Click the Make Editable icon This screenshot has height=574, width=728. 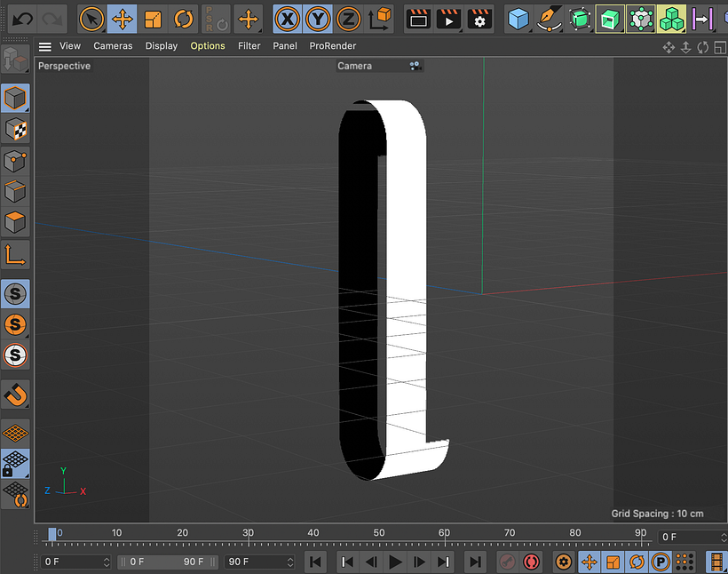15,60
